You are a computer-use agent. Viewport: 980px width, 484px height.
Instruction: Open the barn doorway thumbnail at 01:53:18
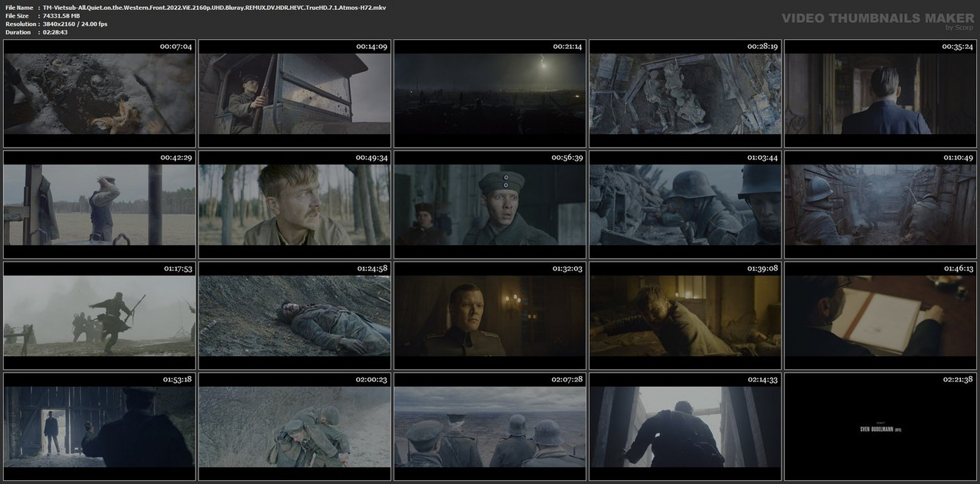[x=100, y=427]
